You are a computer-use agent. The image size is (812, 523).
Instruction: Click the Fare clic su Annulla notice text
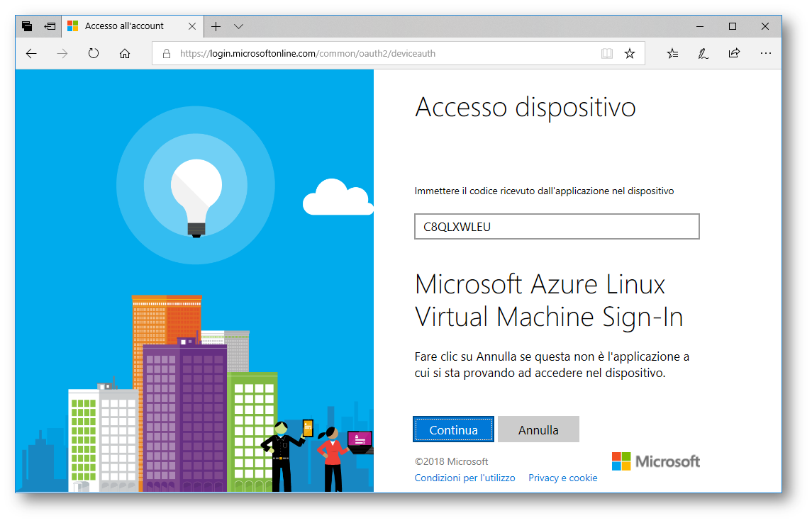552,365
